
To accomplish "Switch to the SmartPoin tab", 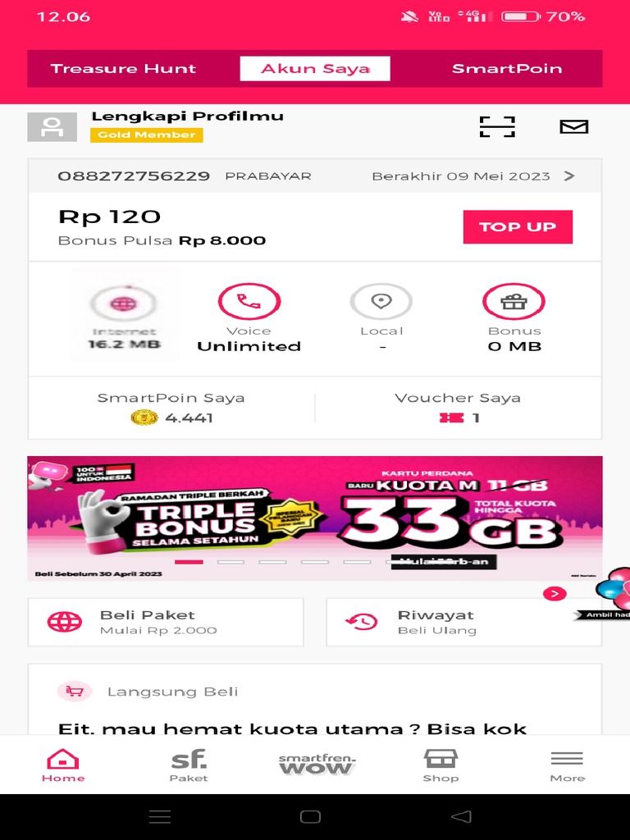I will click(507, 69).
